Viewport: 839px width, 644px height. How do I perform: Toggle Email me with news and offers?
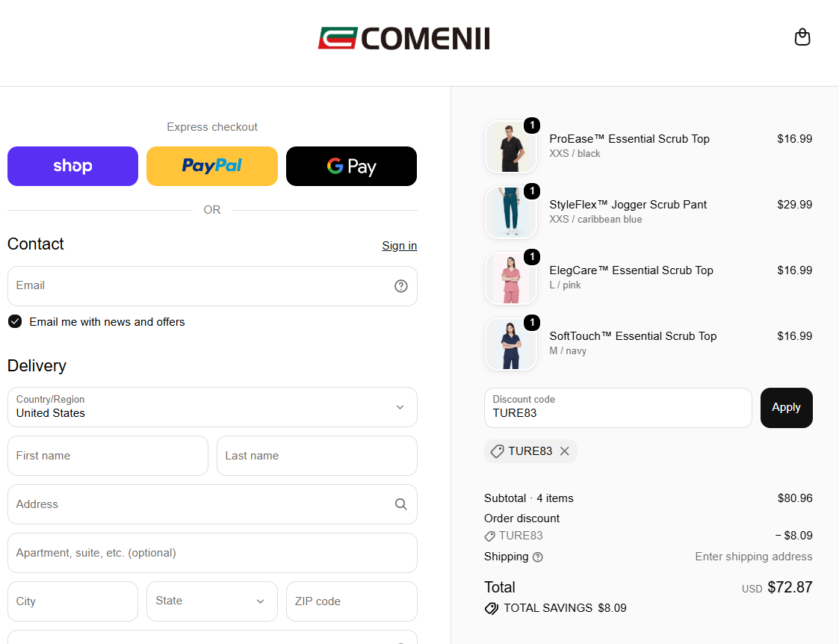(15, 321)
